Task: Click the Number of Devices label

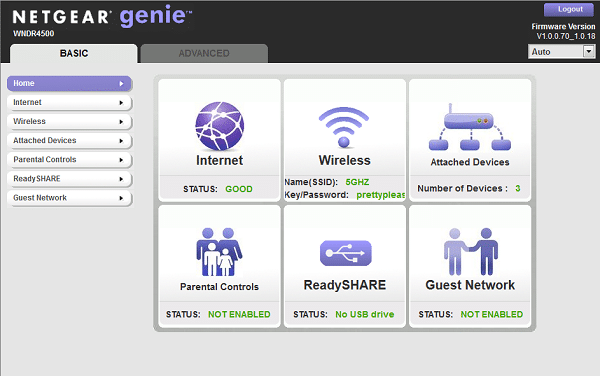Action: pos(463,188)
